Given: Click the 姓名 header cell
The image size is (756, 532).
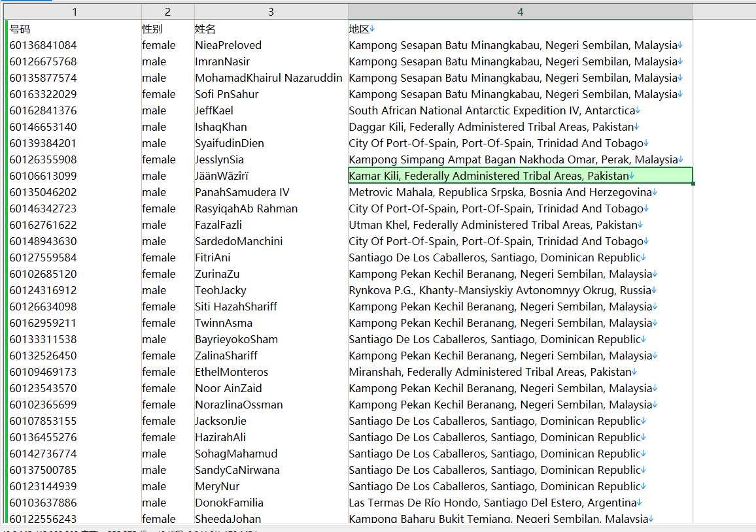Looking at the screenshot, I should coord(271,29).
